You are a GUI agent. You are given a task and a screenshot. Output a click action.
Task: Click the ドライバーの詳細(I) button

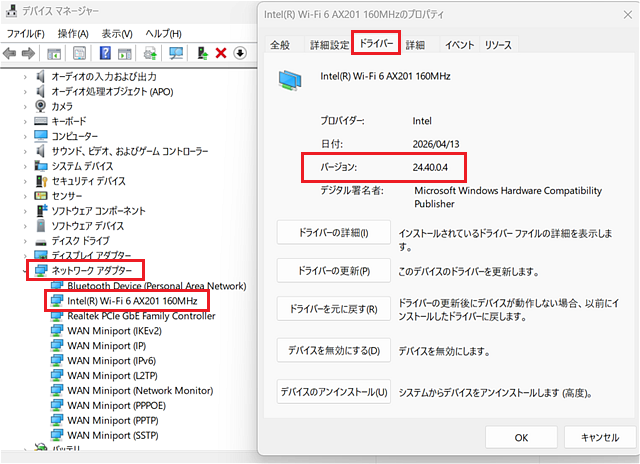pyautogui.click(x=334, y=232)
